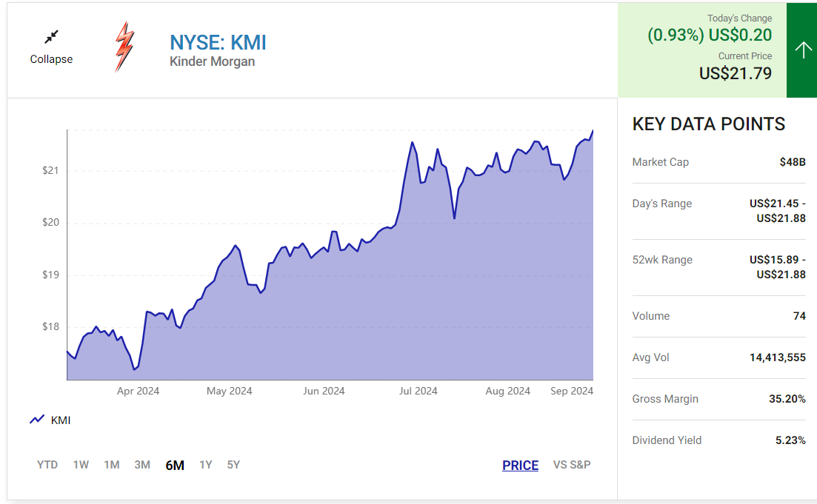Click the $20 y-axis label
The height and width of the screenshot is (504, 817).
50,222
